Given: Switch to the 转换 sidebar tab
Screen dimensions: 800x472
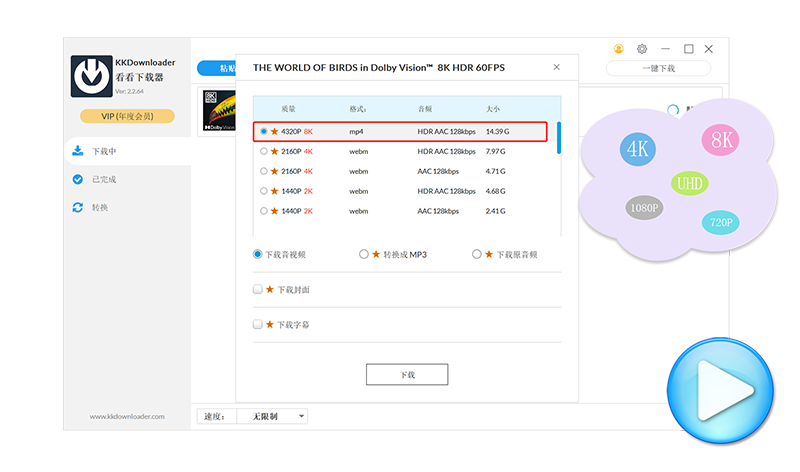Looking at the screenshot, I should tap(100, 207).
